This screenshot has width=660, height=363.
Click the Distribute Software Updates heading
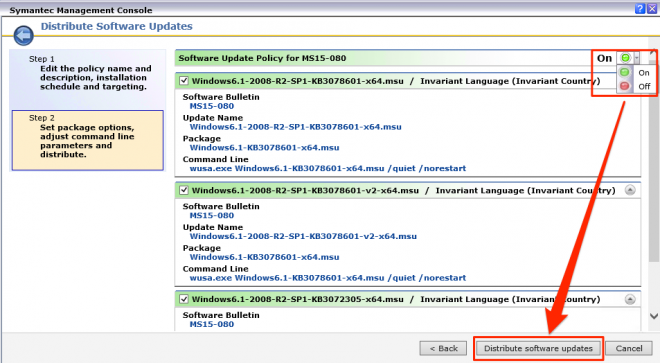pyautogui.click(x=117, y=26)
